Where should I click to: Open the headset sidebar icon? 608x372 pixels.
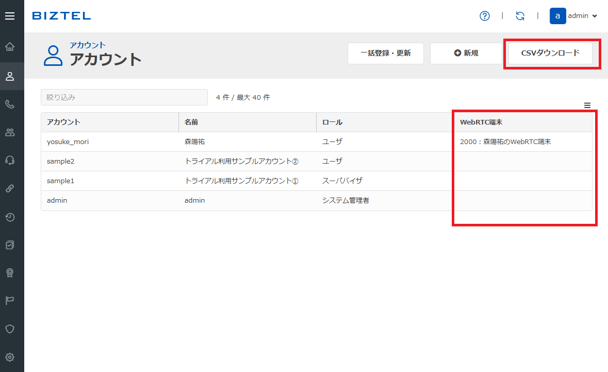(10, 160)
